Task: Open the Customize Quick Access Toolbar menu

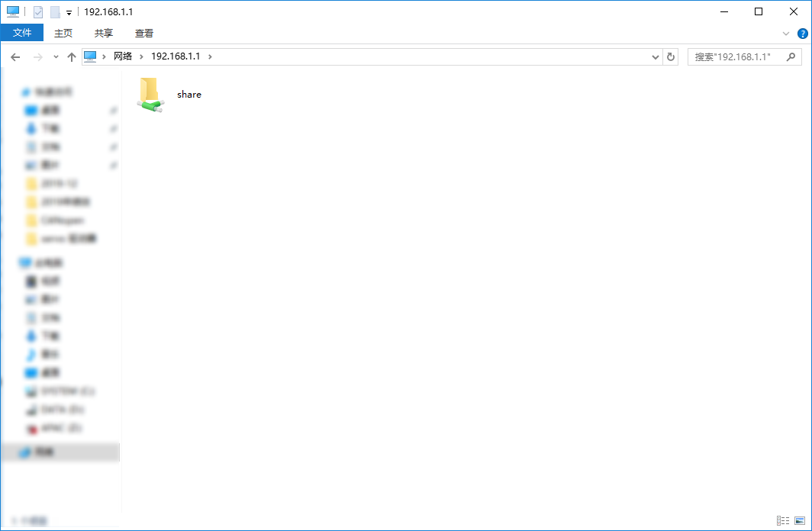Action: point(69,11)
